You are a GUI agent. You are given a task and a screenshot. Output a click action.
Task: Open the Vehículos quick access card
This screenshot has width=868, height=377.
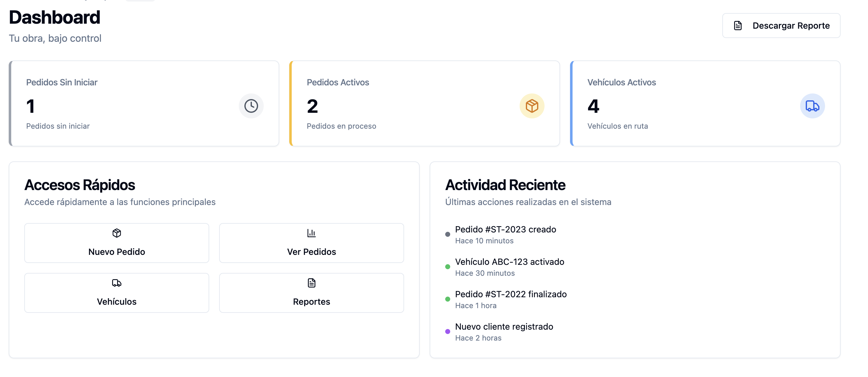click(116, 293)
